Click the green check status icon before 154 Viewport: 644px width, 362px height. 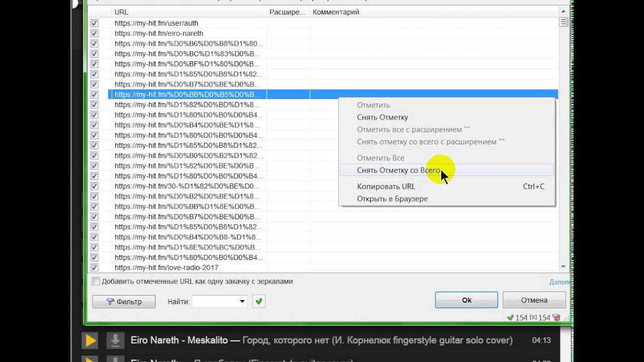tap(510, 318)
